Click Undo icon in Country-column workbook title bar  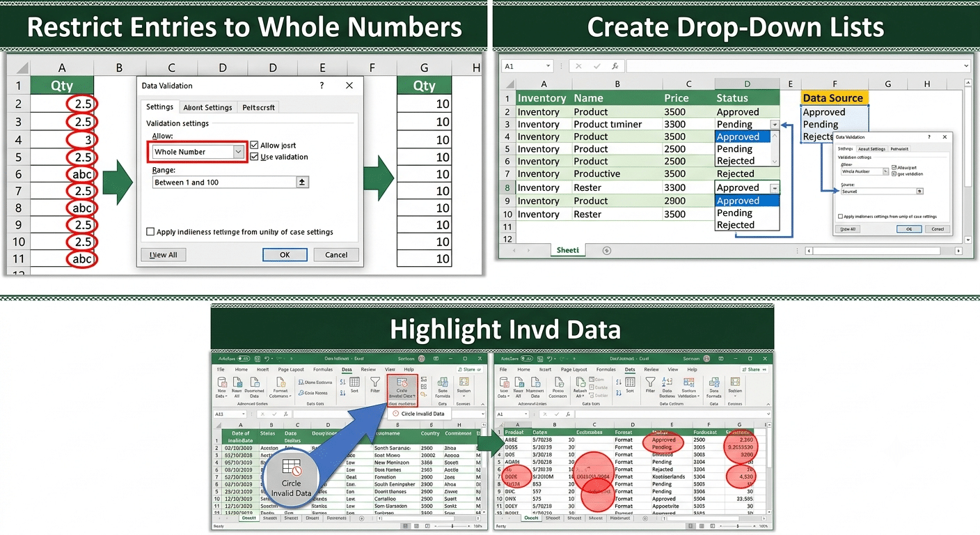(x=267, y=359)
